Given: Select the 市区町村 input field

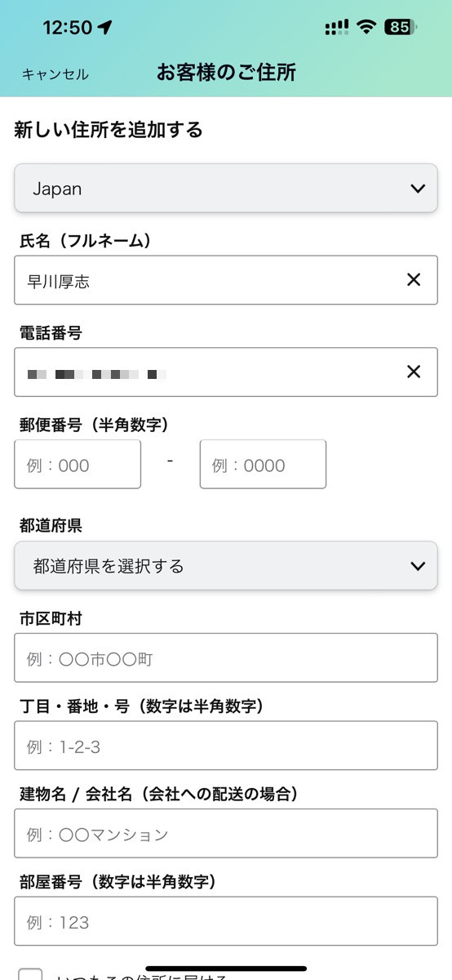Looking at the screenshot, I should click(226, 658).
